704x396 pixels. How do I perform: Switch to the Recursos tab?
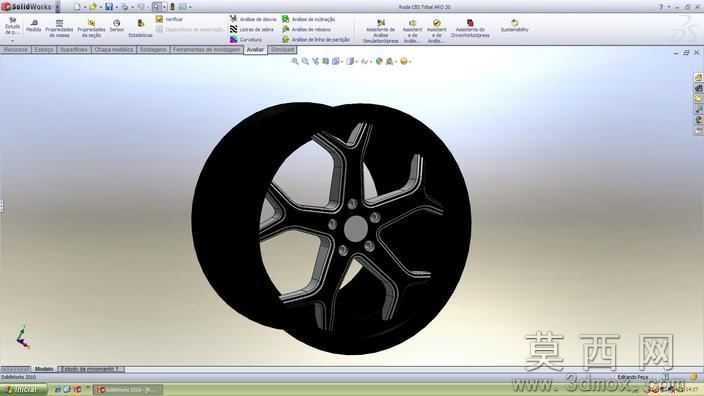(16, 50)
